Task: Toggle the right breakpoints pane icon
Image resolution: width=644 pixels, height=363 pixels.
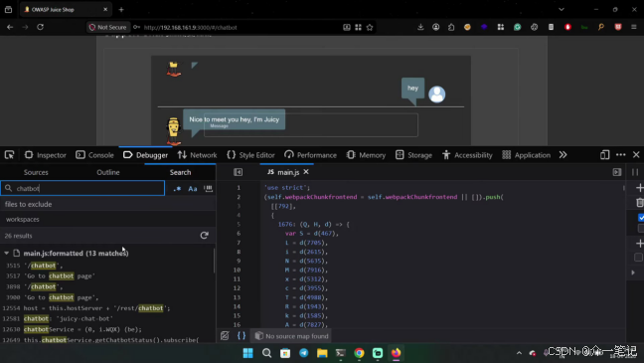Action: (x=617, y=172)
